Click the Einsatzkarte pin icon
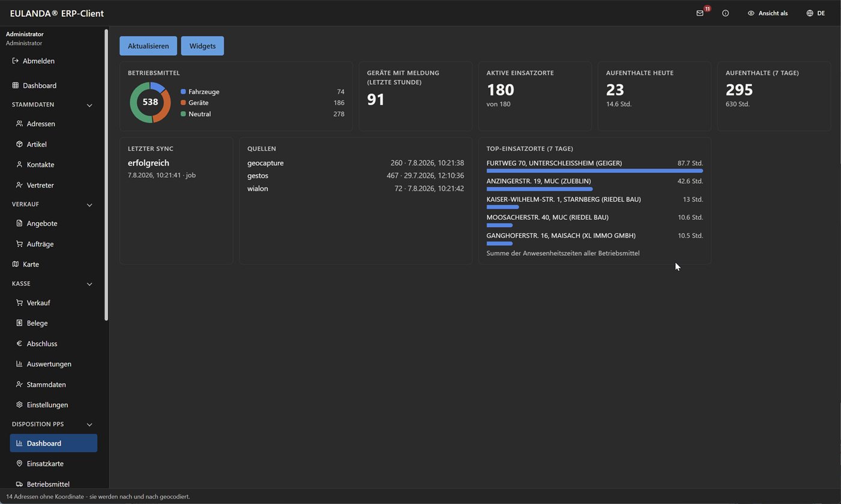Image resolution: width=841 pixels, height=504 pixels. (19, 464)
